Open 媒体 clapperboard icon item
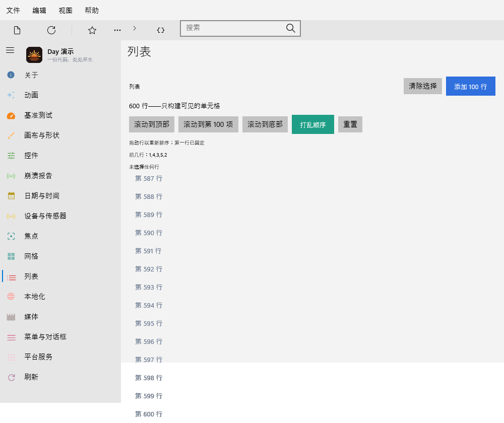Screen dimensions: 504x423 pyautogui.click(x=60, y=317)
